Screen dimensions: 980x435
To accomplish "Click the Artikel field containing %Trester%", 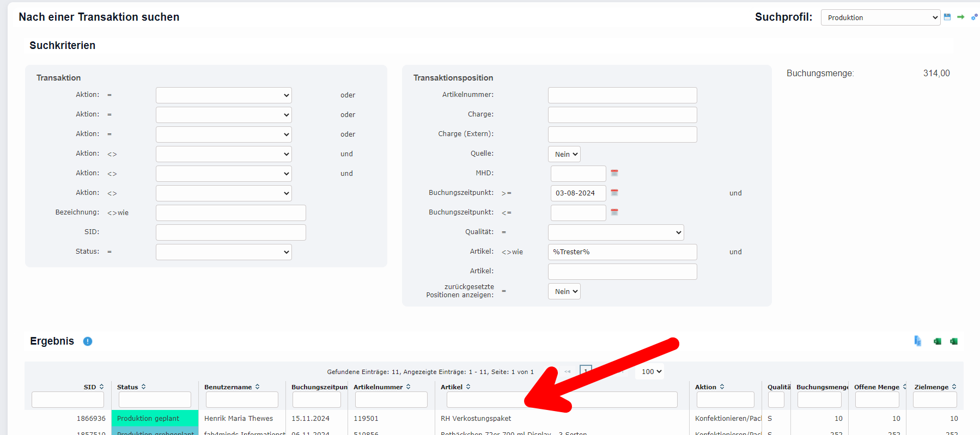I will coord(622,252).
